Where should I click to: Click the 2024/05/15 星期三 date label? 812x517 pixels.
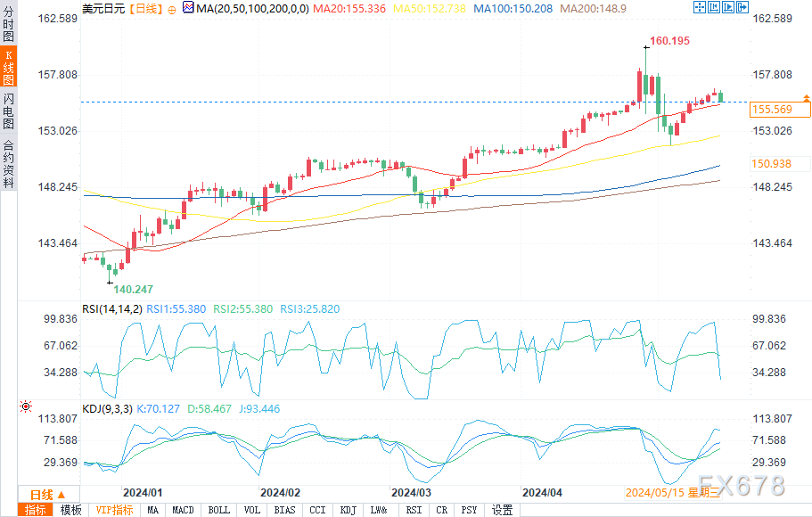pyautogui.click(x=673, y=493)
